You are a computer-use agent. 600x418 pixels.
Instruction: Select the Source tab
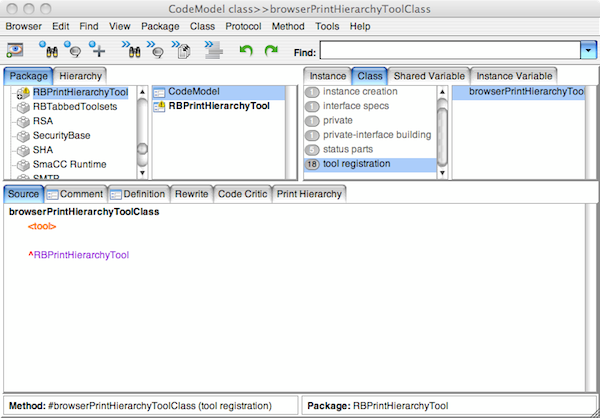24,194
